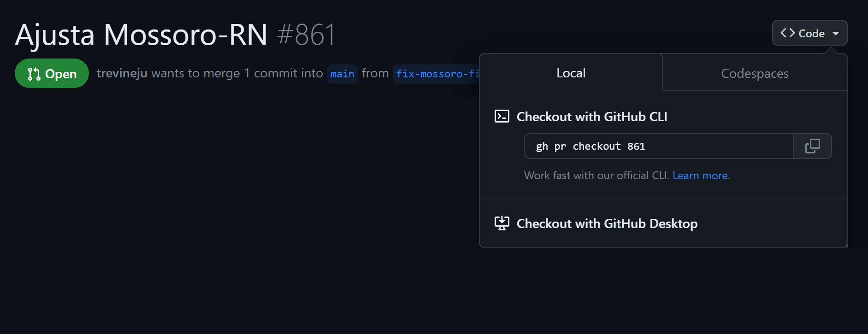The image size is (868, 334).
Task: Open the fix-mossoro branch link
Action: coord(437,74)
